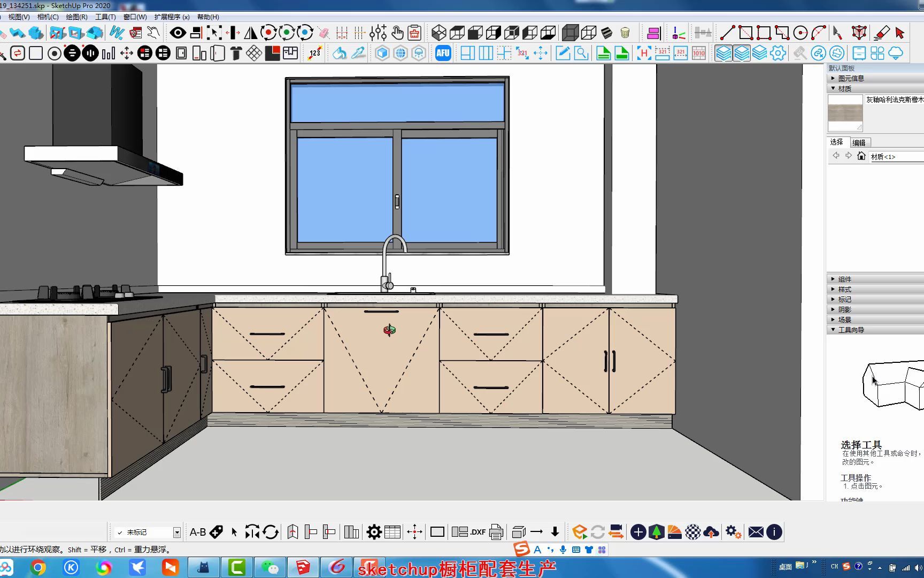Click the materials home button
The height and width of the screenshot is (578, 924).
[861, 156]
